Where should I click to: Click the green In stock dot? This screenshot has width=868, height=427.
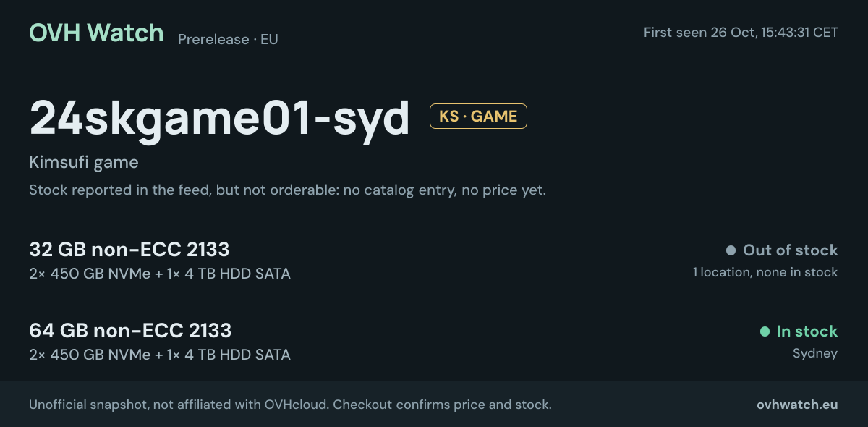(765, 331)
